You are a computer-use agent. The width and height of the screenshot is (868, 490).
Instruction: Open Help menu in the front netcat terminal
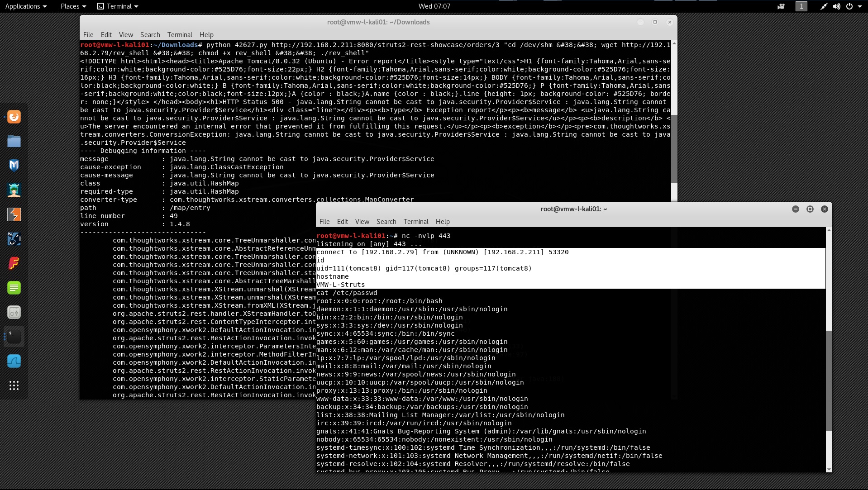click(443, 222)
